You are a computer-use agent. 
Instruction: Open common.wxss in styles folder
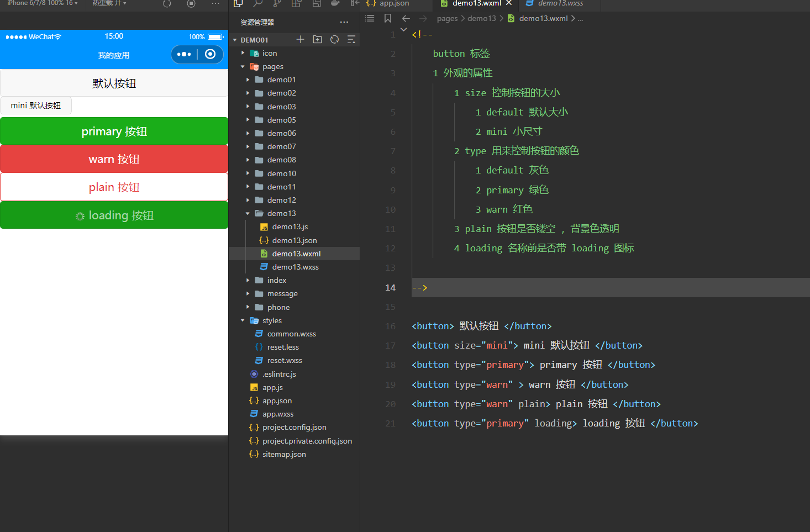[291, 334]
